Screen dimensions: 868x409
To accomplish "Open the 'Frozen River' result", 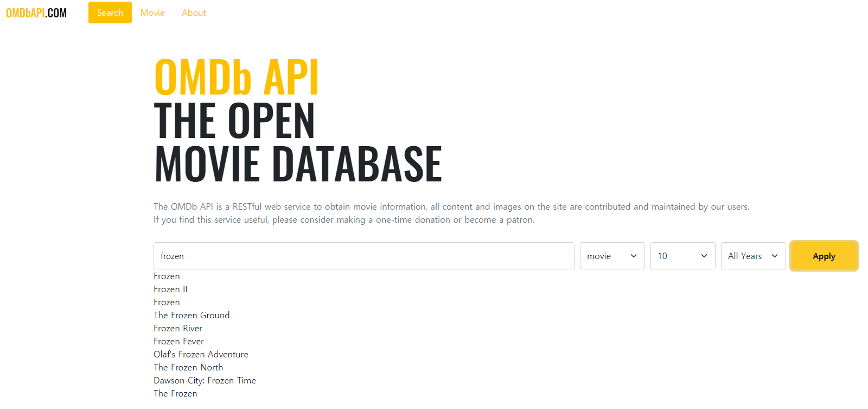I will [178, 328].
